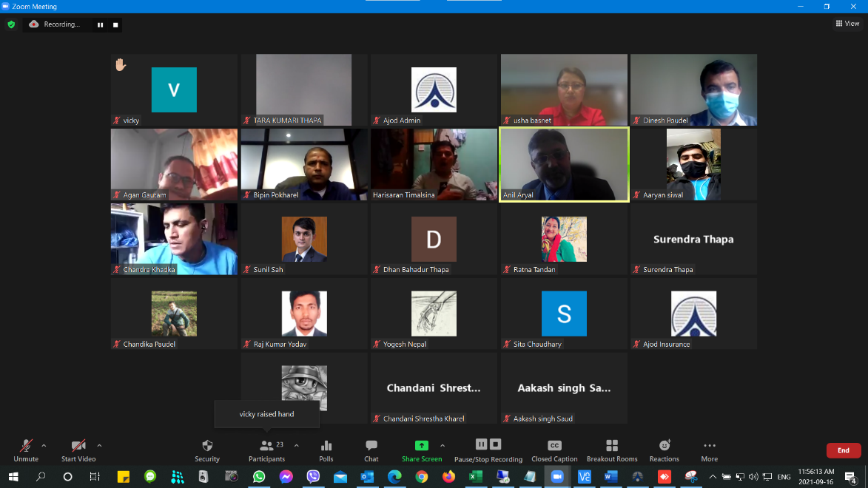The height and width of the screenshot is (488, 868).
Task: Expand share options arrow beside Share Screen
Action: coord(443,446)
